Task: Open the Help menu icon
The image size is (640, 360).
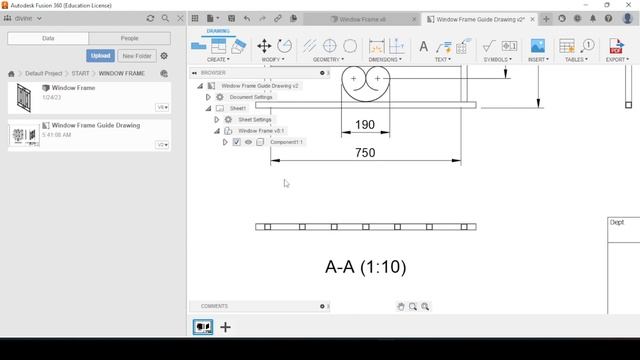Action: click(x=608, y=18)
